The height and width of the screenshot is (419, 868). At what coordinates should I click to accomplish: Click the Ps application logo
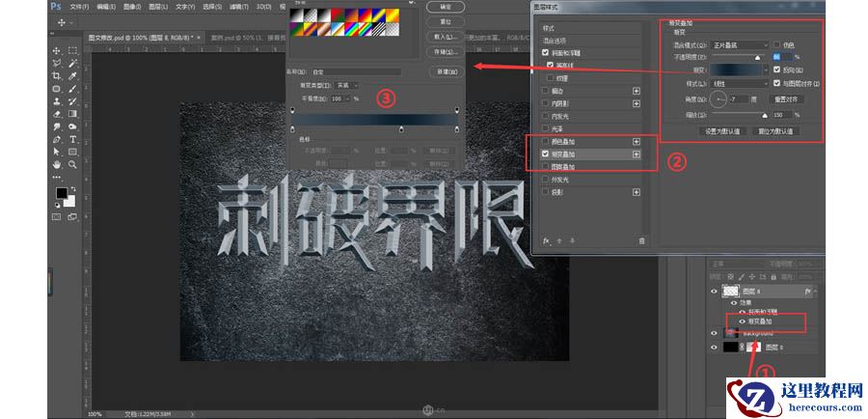(55, 7)
